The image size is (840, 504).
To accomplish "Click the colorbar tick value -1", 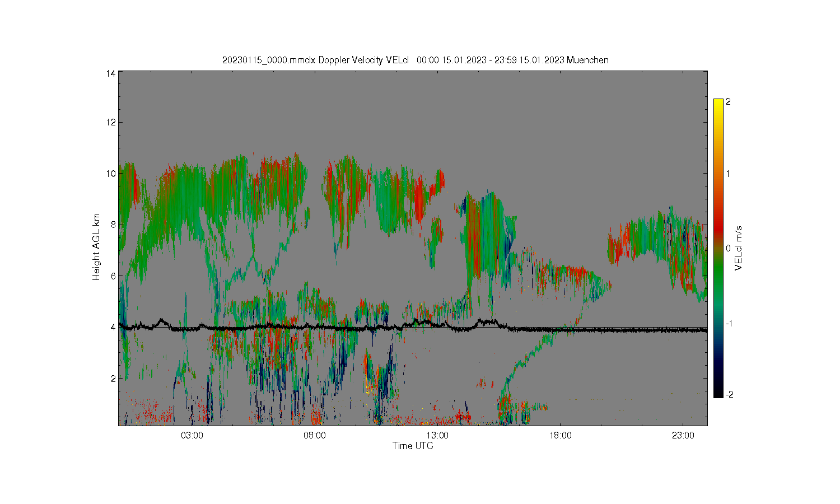I will 729,324.
